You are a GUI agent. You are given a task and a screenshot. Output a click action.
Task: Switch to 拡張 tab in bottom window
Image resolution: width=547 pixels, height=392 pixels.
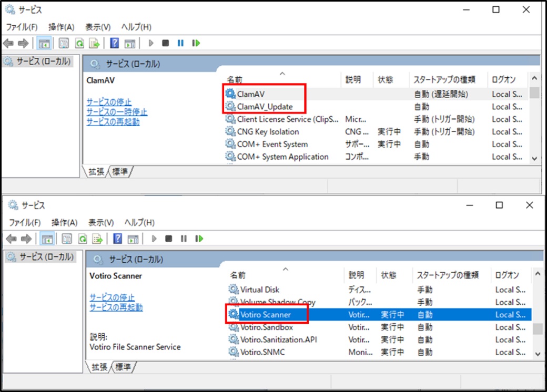click(99, 367)
